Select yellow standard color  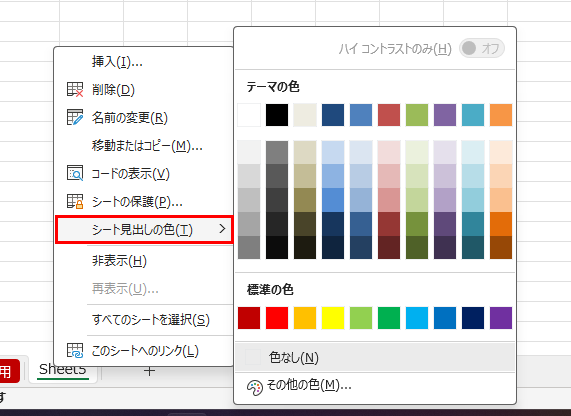[x=333, y=318]
